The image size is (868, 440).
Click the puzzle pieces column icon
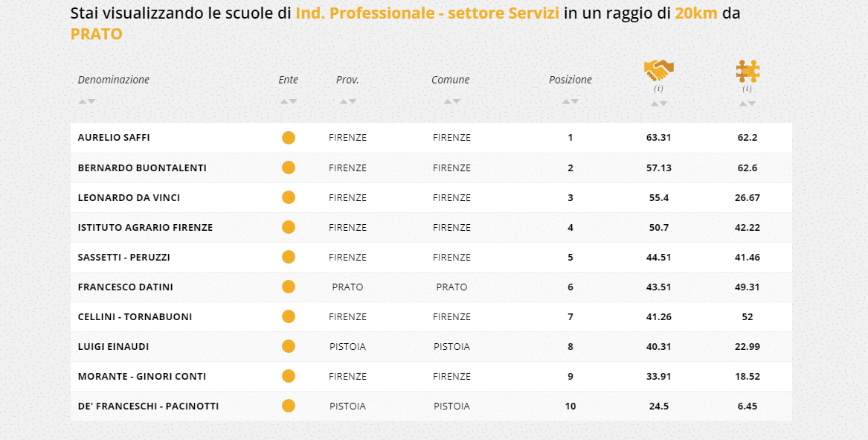click(x=748, y=71)
